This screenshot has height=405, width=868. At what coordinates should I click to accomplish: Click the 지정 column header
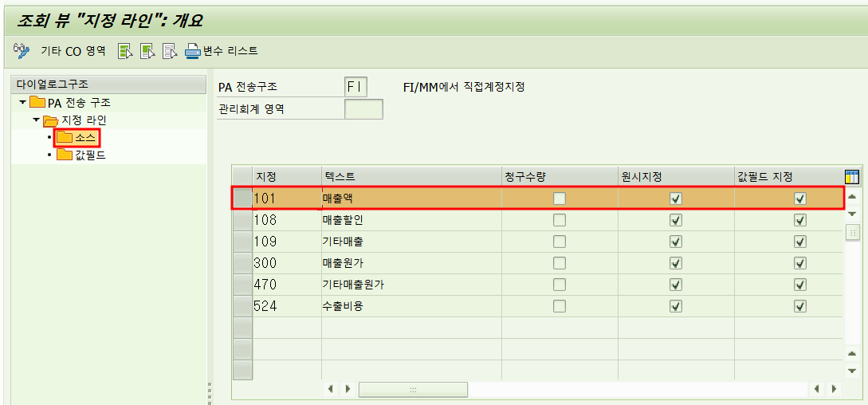pyautogui.click(x=287, y=177)
